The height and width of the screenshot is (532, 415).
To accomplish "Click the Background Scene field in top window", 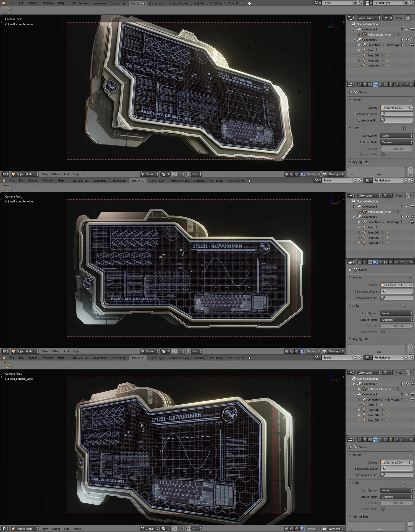I will [397, 114].
